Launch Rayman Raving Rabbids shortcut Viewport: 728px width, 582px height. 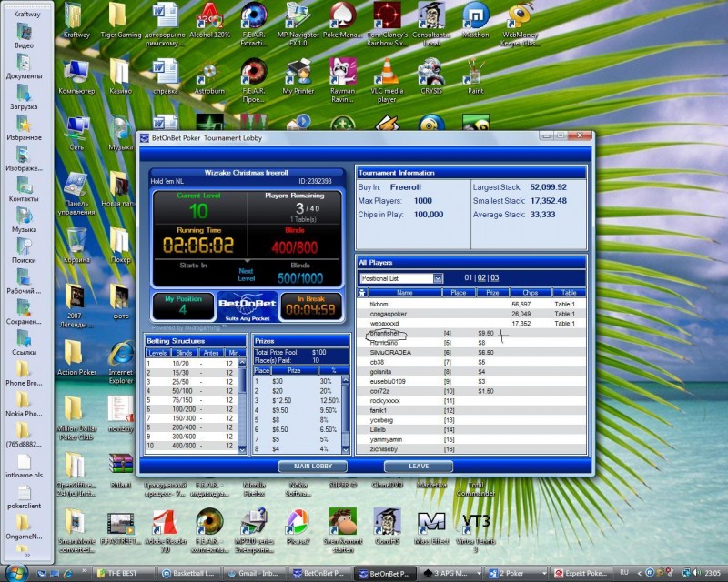click(x=343, y=80)
